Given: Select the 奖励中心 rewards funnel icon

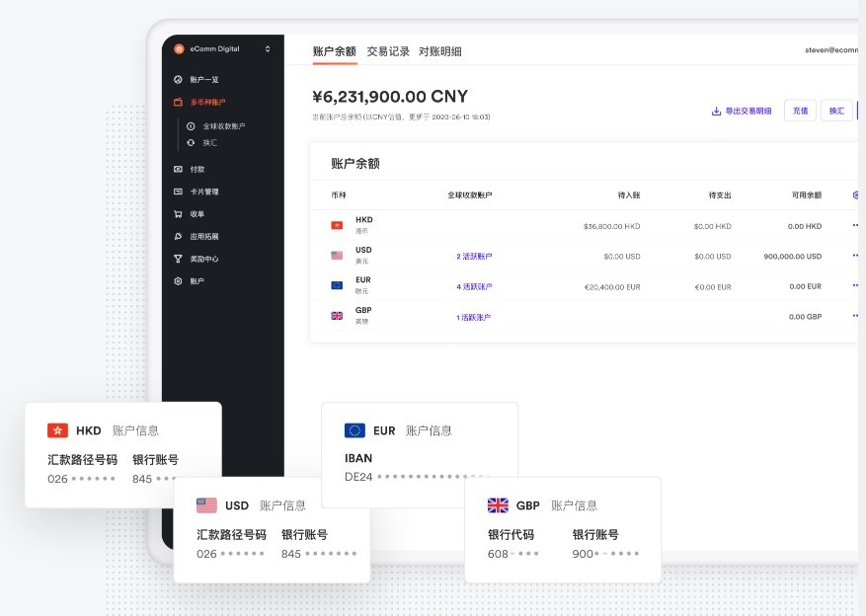Looking at the screenshot, I should (177, 257).
